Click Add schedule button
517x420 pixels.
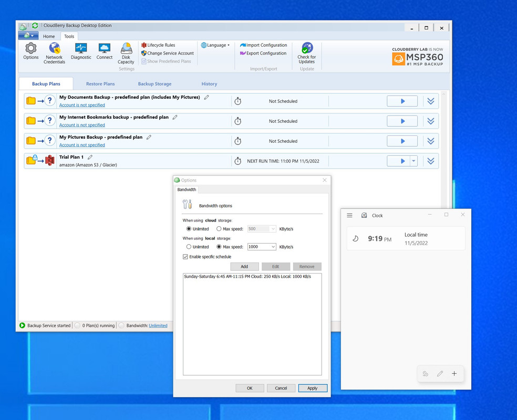[244, 267]
